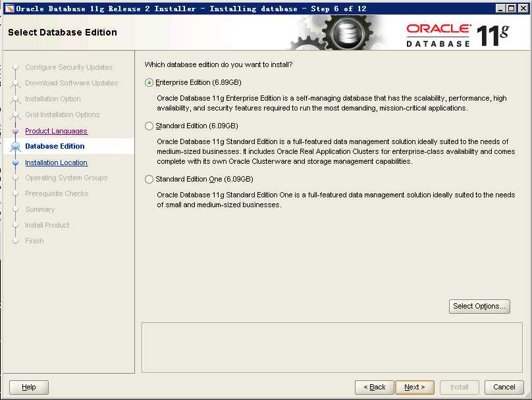Select Database Edition step in sidebar
The width and height of the screenshot is (532, 400).
pos(55,146)
